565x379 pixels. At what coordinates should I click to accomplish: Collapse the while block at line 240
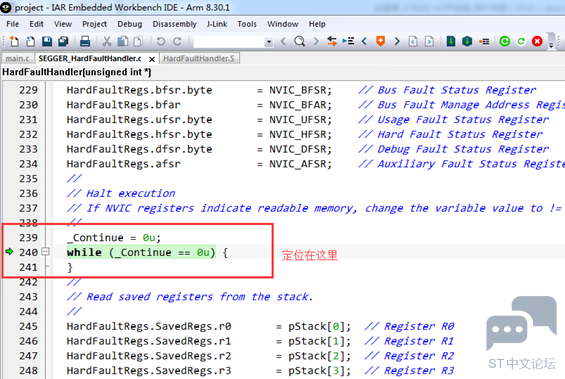click(x=45, y=251)
